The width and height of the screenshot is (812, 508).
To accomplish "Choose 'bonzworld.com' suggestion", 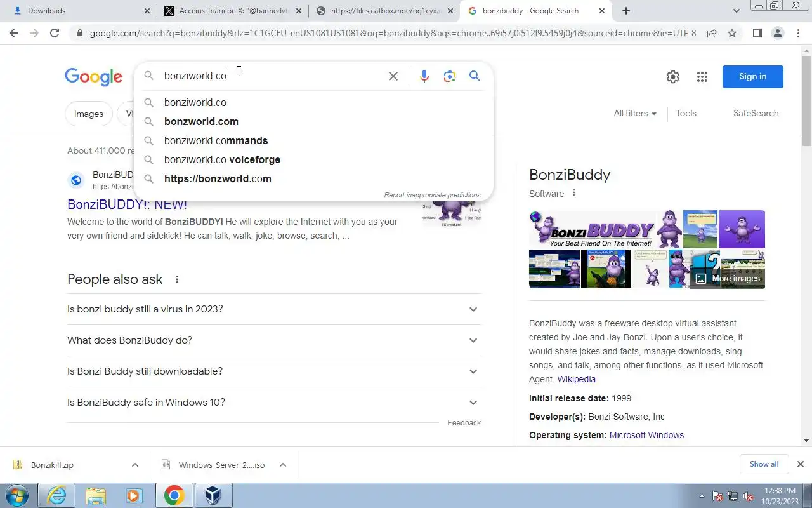I will point(314,121).
